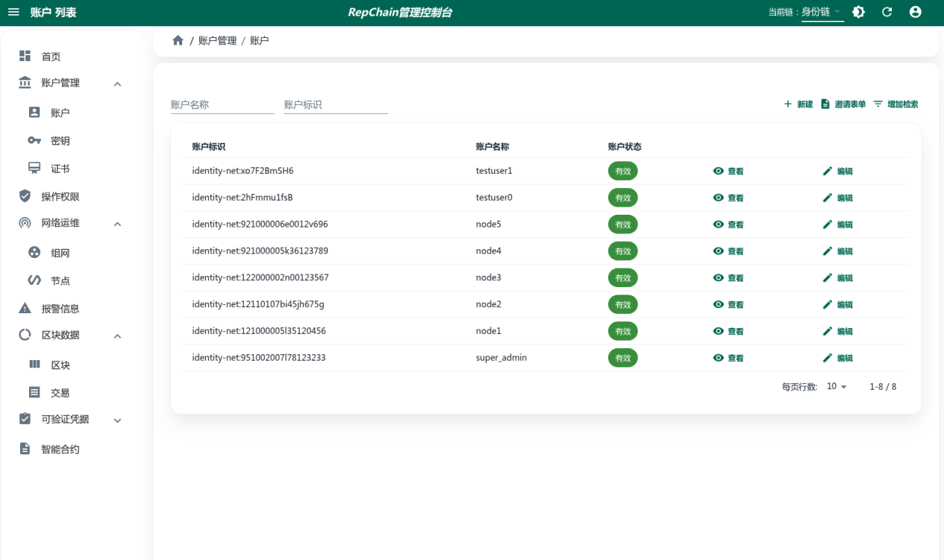The width and height of the screenshot is (944, 560).
Task: Expand the 可验证凭据 group chevron
Action: click(117, 421)
